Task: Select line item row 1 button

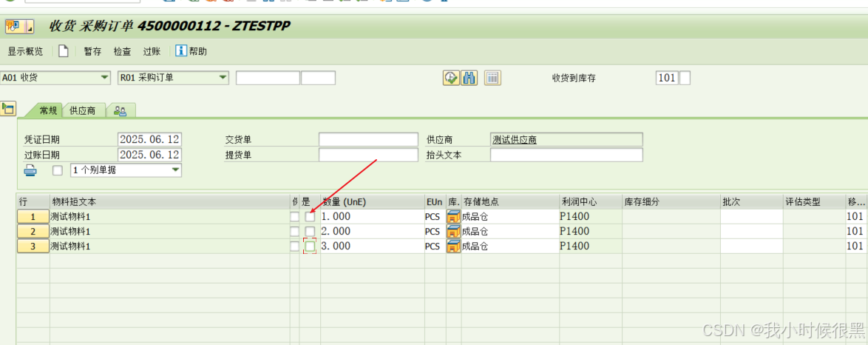Action: click(33, 216)
